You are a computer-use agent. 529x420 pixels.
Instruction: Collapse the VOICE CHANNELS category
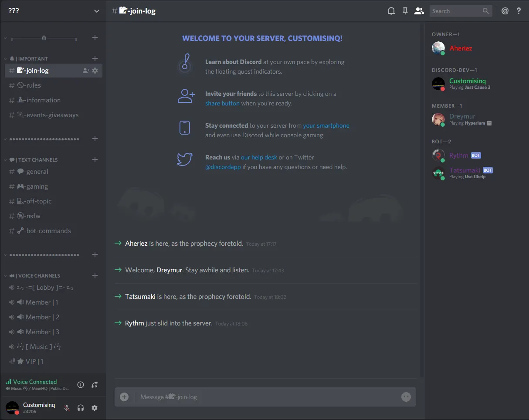coord(32,276)
